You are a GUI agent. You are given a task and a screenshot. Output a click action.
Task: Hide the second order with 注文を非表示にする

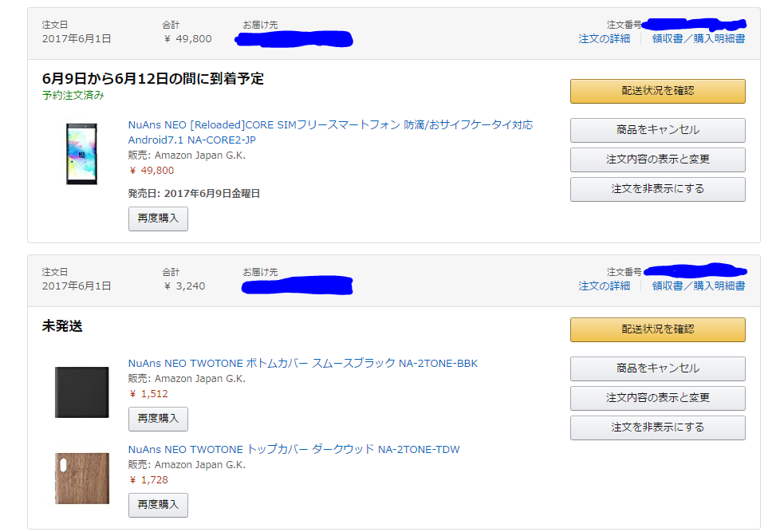pyautogui.click(x=658, y=428)
